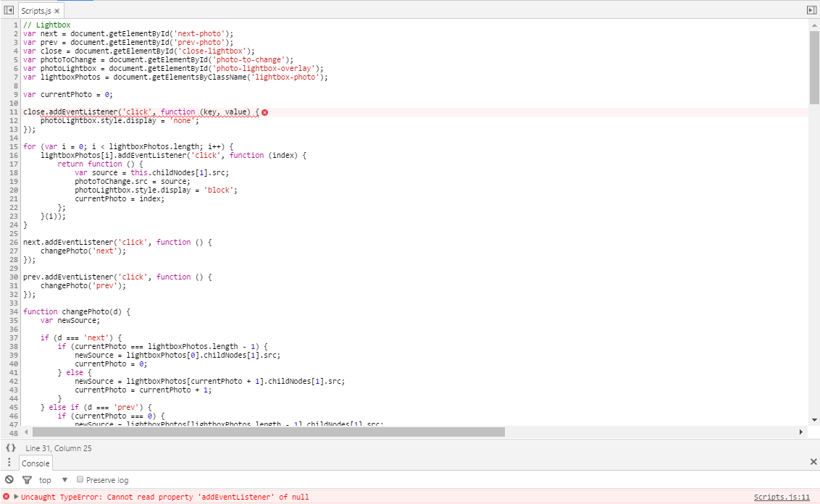Click the error icon beside the TypeError message

pyautogui.click(x=7, y=497)
